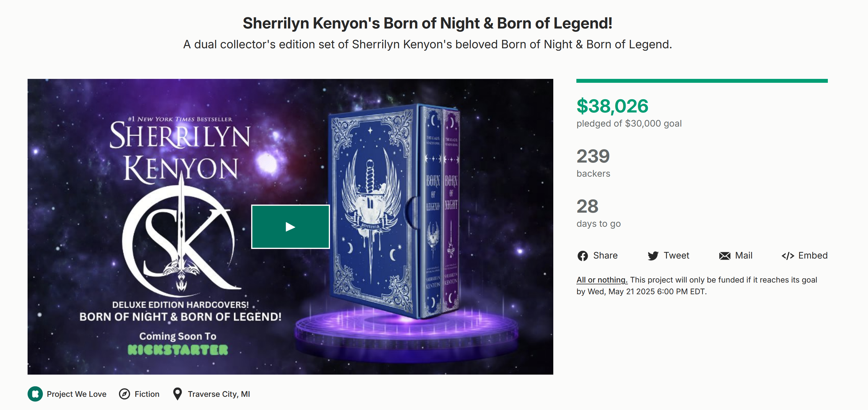Click the Mail envelope icon
Image resolution: width=868 pixels, height=410 pixels.
coord(724,256)
